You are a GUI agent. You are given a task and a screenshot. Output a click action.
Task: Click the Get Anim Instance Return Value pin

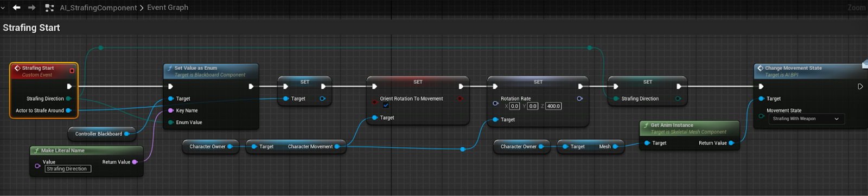pyautogui.click(x=731, y=143)
